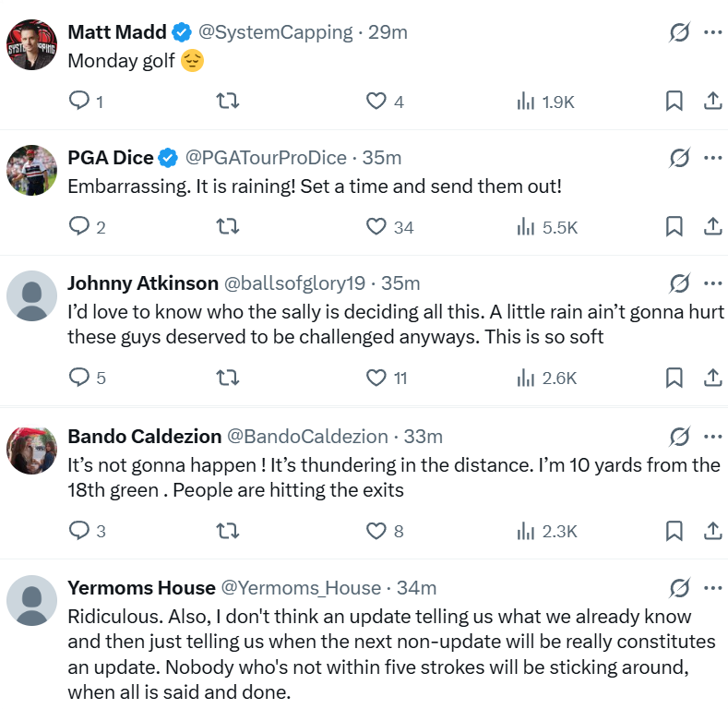
Task: Open Grok icon on Yermoms House tweet
Action: [x=679, y=587]
